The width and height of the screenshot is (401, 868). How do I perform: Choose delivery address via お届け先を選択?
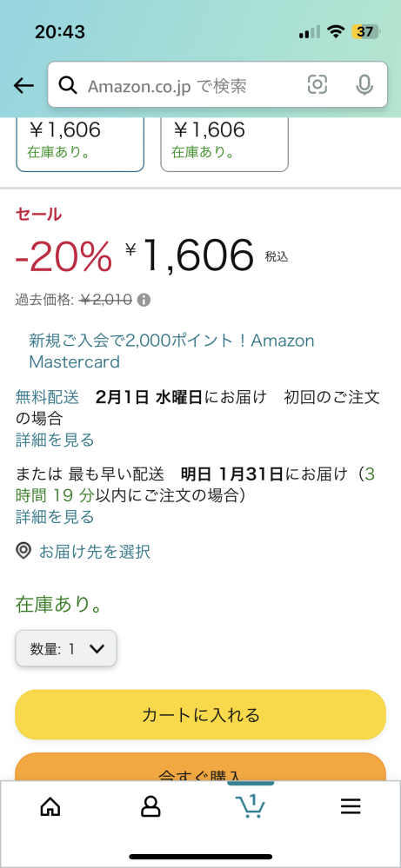(94, 552)
